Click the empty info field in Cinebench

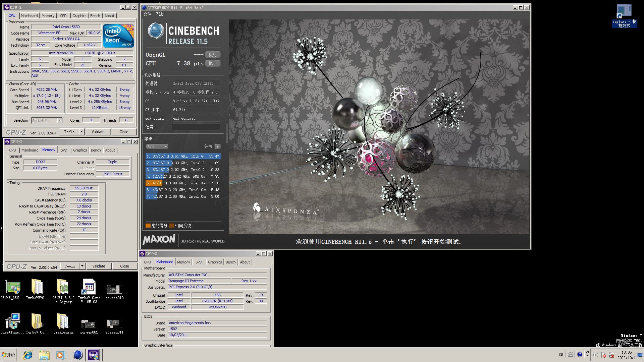coord(196,127)
